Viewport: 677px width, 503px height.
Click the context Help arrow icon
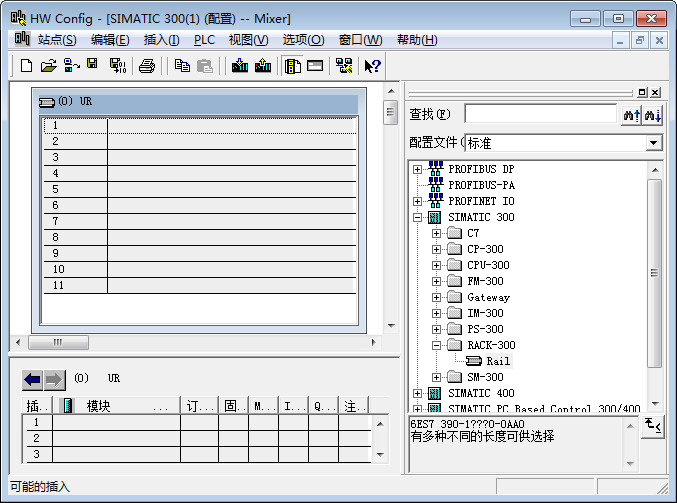[x=372, y=66]
